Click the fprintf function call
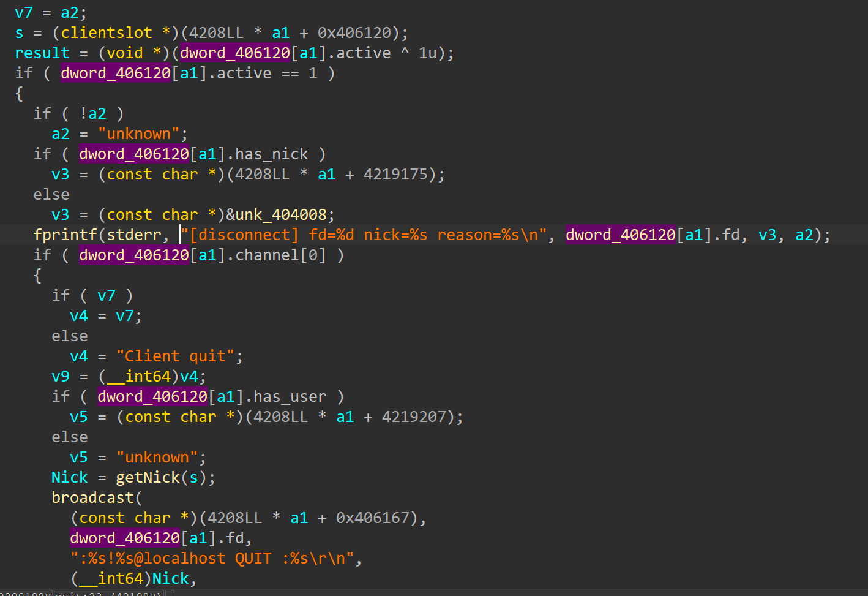 click(65, 235)
